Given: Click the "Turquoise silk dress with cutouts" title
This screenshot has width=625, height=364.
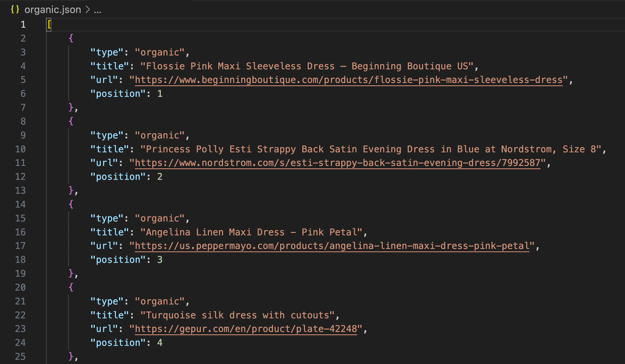Looking at the screenshot, I should click(x=238, y=315).
